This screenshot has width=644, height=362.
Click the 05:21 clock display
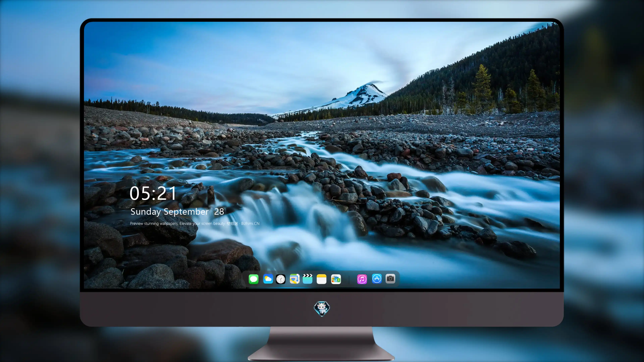pyautogui.click(x=153, y=193)
